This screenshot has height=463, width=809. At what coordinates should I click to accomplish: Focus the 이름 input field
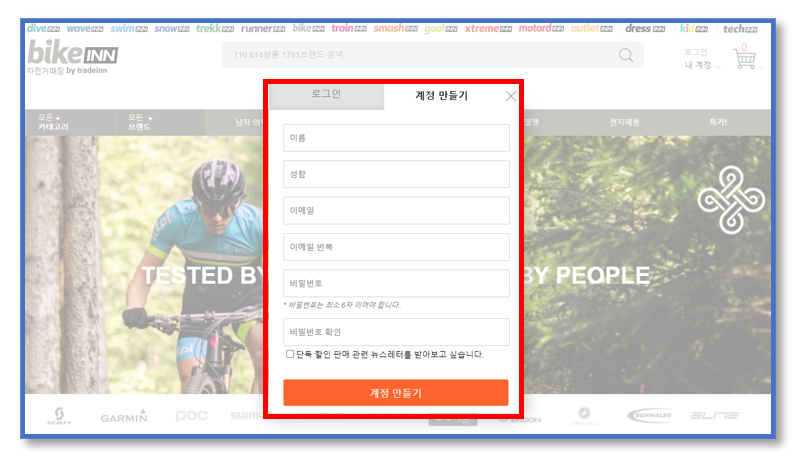396,138
